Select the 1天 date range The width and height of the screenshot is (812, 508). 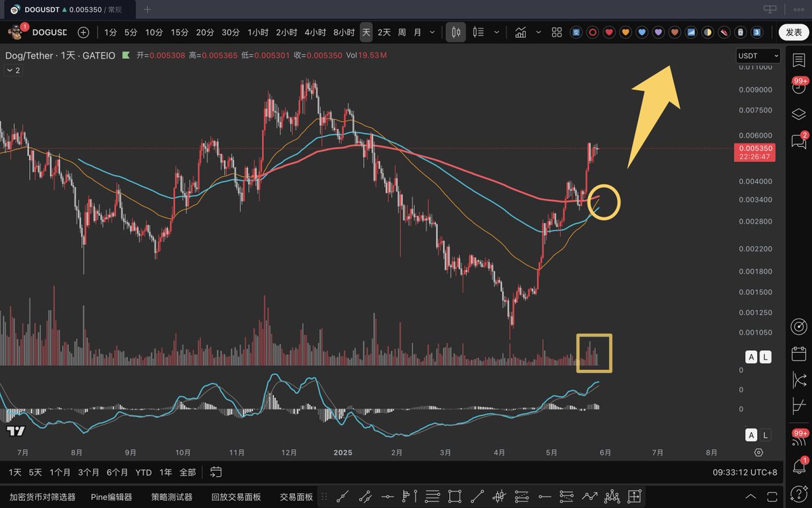click(x=15, y=472)
